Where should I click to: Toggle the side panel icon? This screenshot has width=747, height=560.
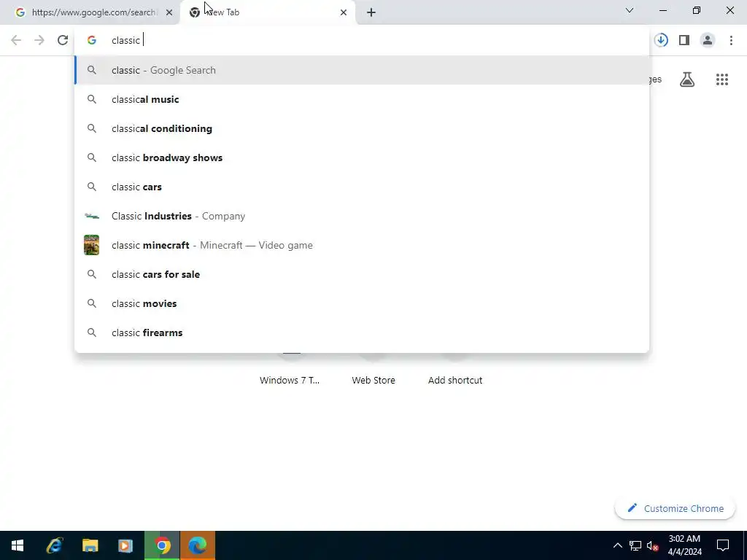click(684, 40)
